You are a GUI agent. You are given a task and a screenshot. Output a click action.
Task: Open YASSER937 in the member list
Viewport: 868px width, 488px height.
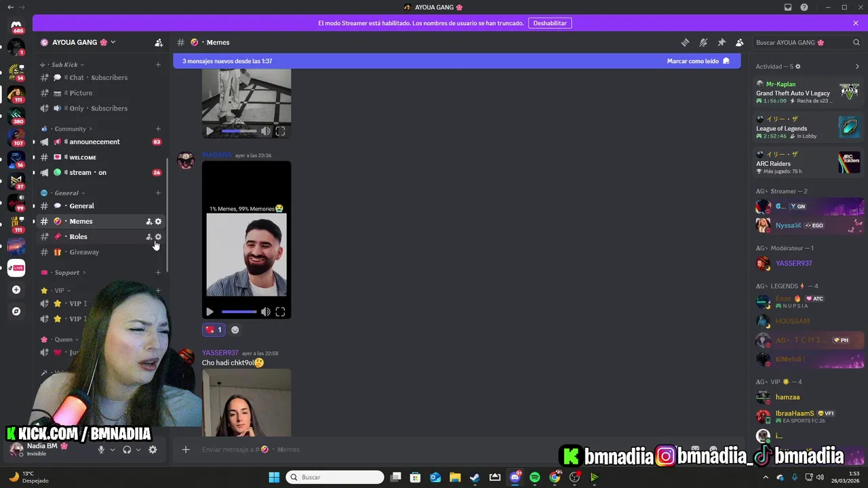click(x=808, y=263)
